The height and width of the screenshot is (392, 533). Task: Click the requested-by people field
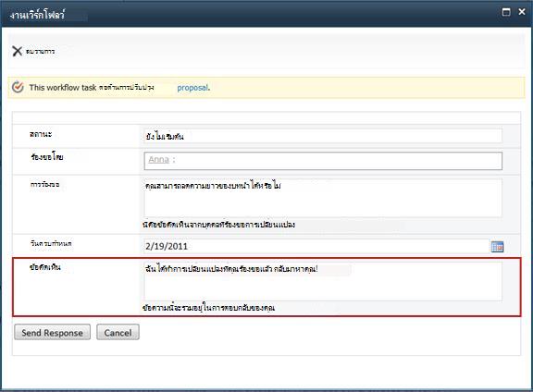click(323, 161)
